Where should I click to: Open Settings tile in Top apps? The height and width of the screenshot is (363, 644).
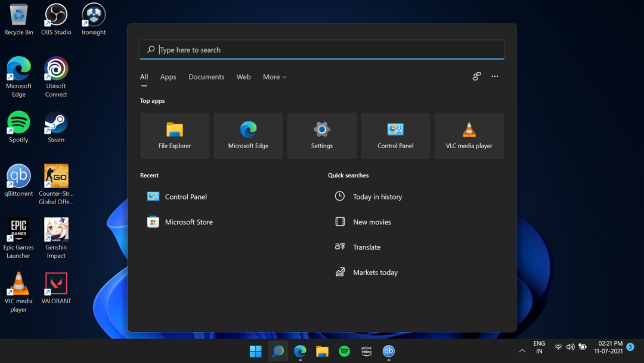click(321, 136)
